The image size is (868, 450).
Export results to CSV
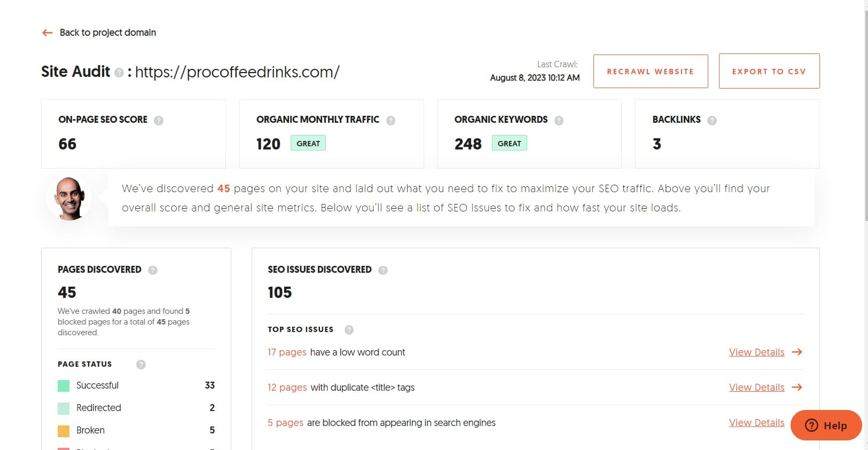tap(769, 71)
